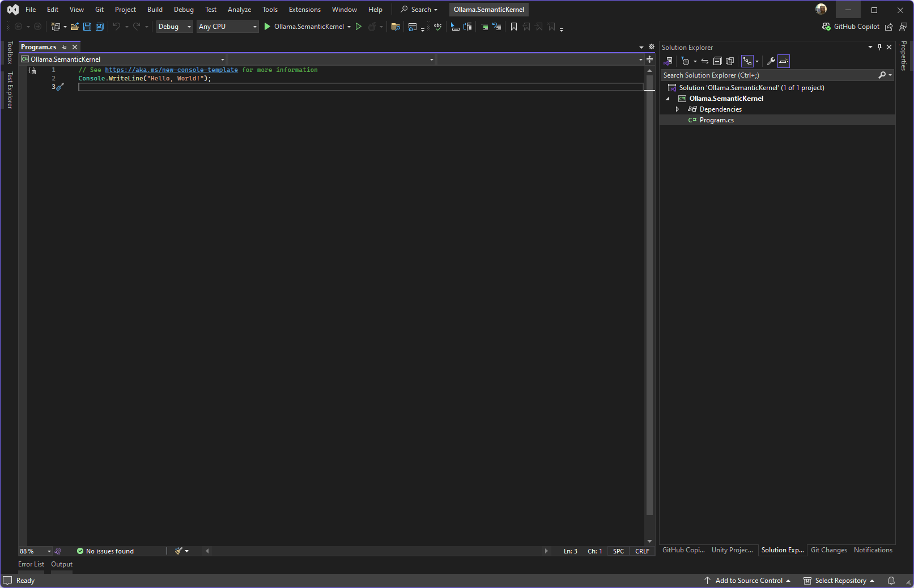Click the split editor window icon
The width and height of the screenshot is (914, 588).
click(649, 59)
